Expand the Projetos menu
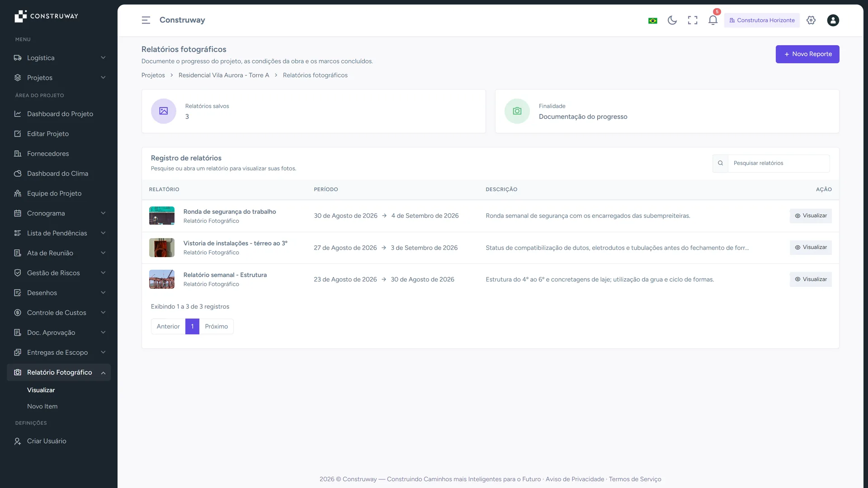Viewport: 868px width, 488px height. pos(59,78)
